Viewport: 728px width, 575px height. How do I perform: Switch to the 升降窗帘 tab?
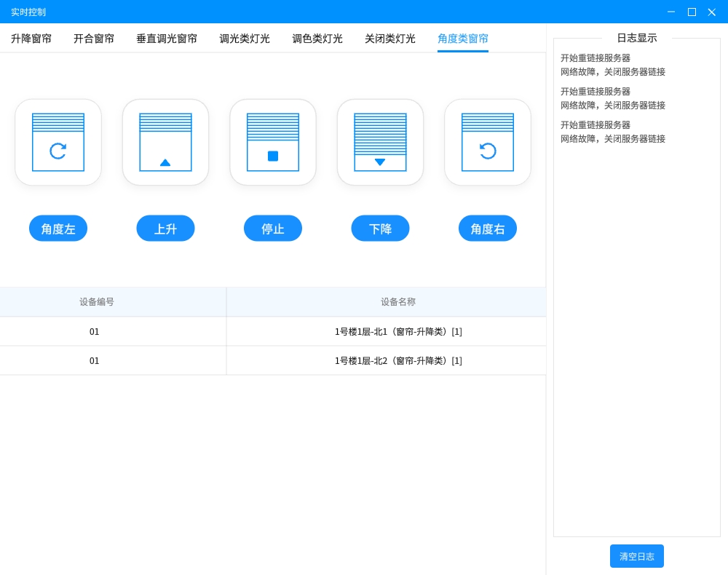point(31,39)
